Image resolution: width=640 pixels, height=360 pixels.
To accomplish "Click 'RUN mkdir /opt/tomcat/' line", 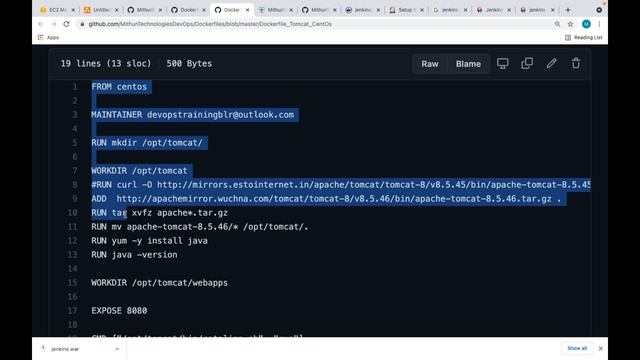I will 147,143.
